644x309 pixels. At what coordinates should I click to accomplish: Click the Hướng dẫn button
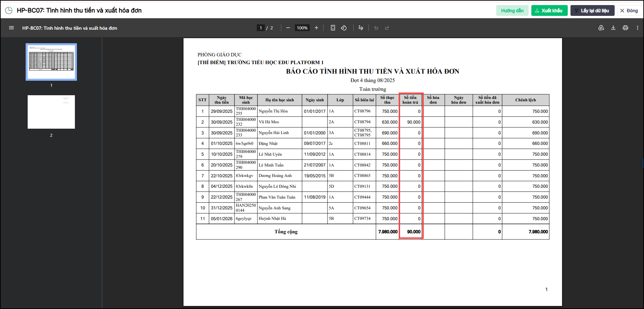(x=512, y=10)
